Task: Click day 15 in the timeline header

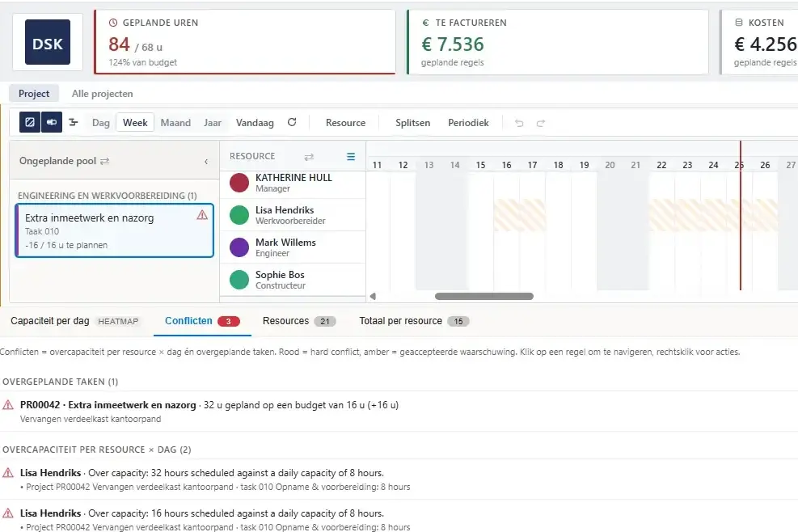Action: (x=480, y=165)
